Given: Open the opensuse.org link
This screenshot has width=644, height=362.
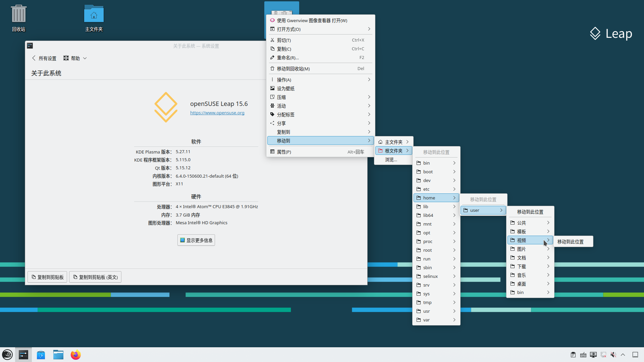Looking at the screenshot, I should [217, 113].
